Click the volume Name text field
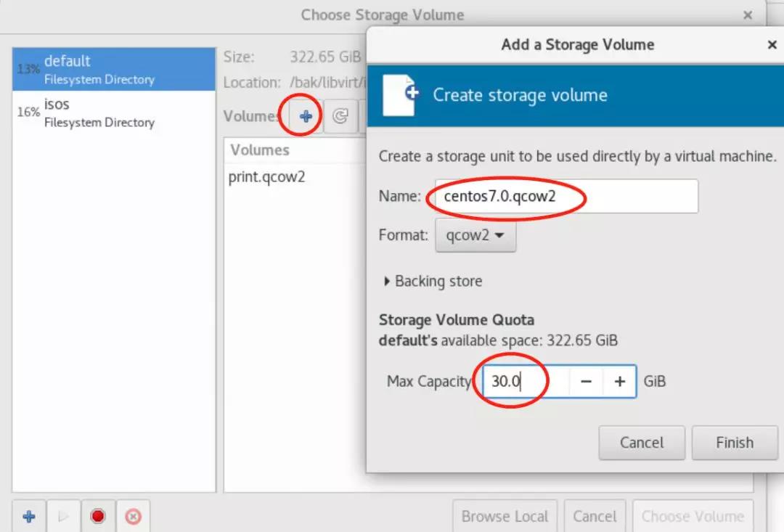784x532 pixels. point(566,196)
